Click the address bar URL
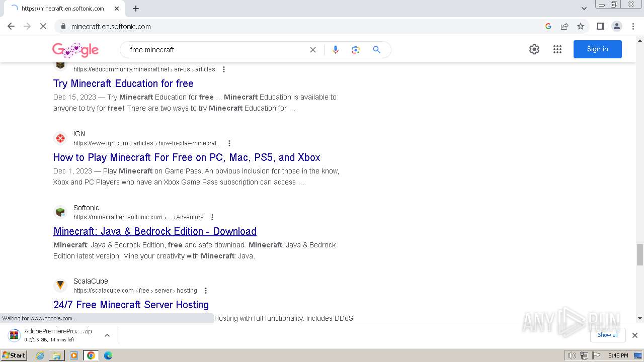Screen dimensions: 644x362 [111, 26]
